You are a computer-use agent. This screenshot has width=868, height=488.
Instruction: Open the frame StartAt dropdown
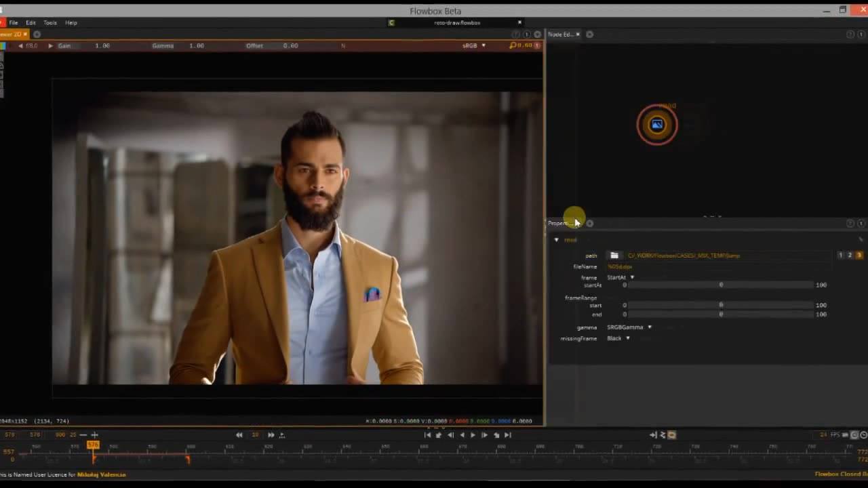[x=620, y=277]
